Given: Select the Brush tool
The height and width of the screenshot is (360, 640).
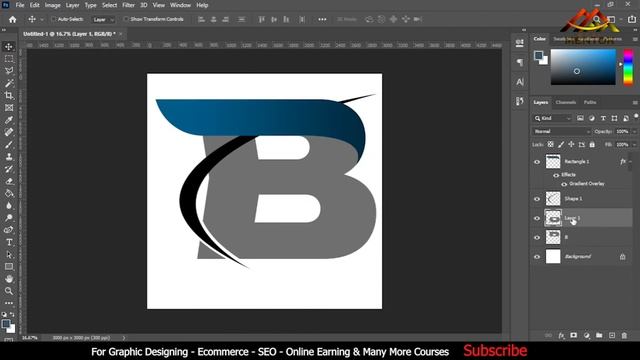Looking at the screenshot, I should [x=9, y=144].
